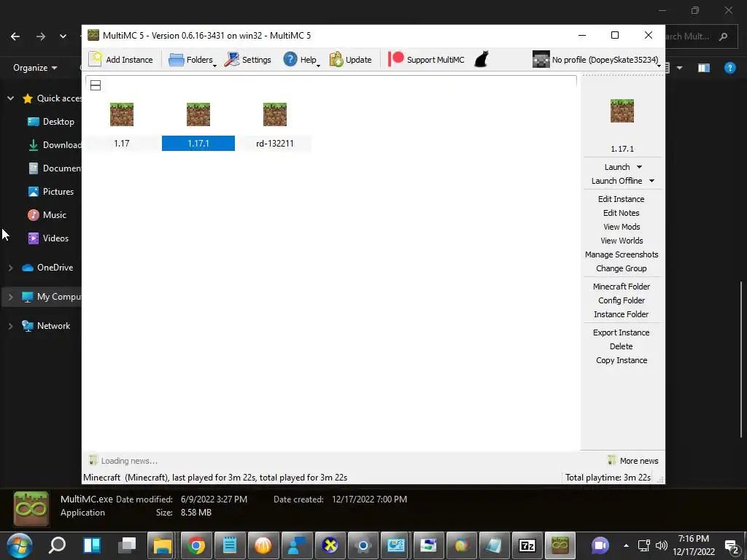Select Desktop in File Explorer sidebar

point(51,122)
